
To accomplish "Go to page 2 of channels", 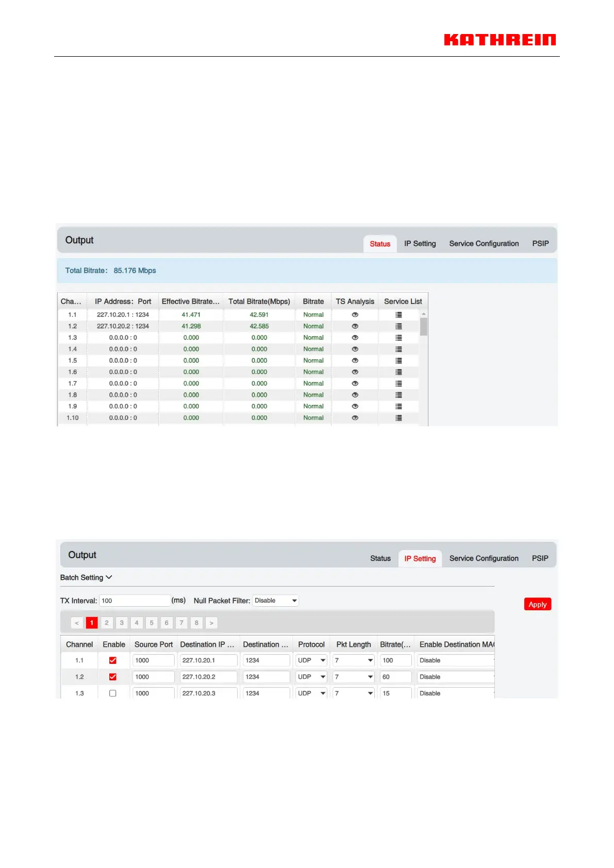I will coord(107,623).
